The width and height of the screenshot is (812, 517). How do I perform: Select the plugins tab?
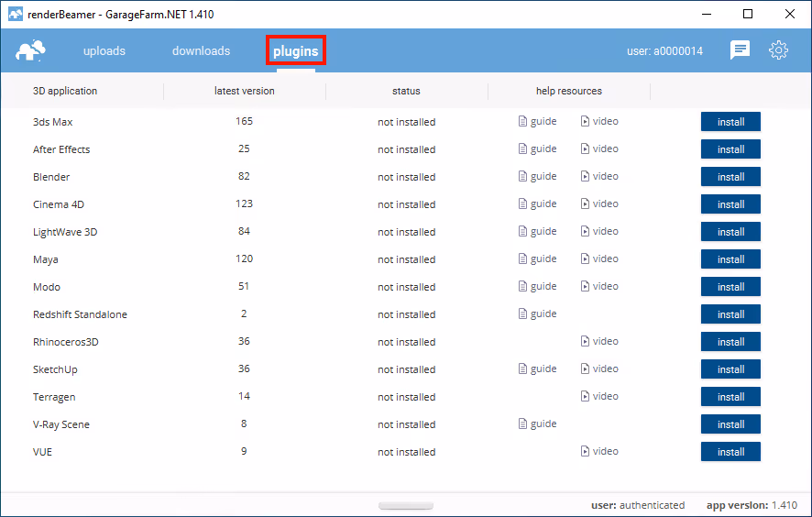(296, 50)
